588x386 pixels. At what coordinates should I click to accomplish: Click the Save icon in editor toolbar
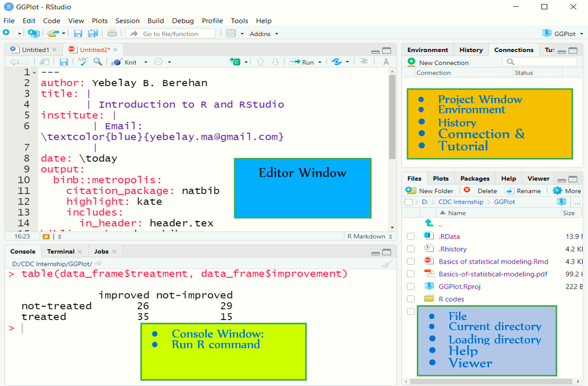pyautogui.click(x=63, y=61)
